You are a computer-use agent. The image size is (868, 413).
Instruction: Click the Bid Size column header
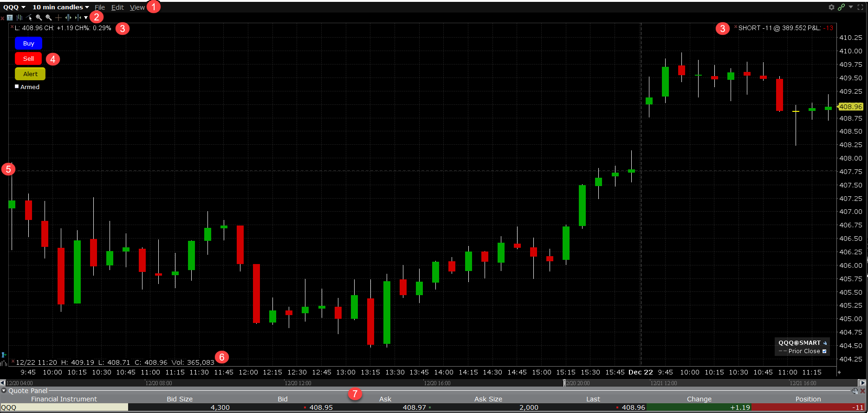pos(180,399)
